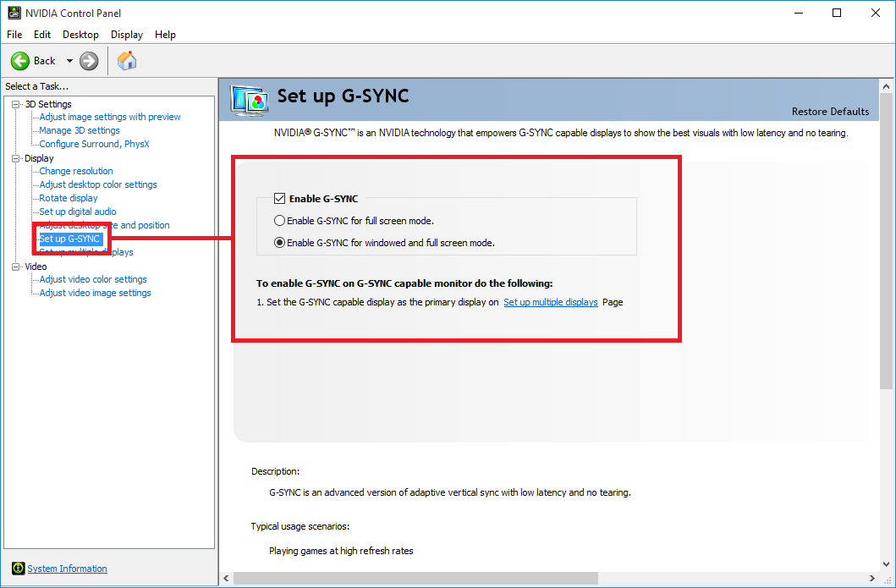Collapse the Video tree node

coord(15,267)
